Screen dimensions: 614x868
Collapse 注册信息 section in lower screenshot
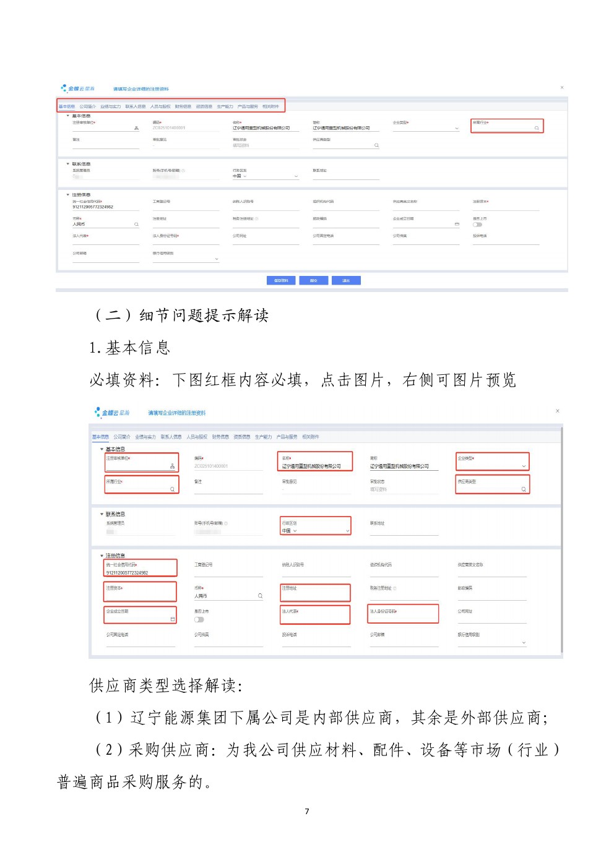102,556
